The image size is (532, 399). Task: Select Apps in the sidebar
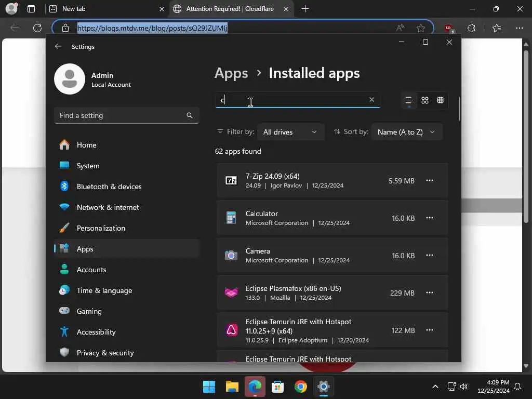pos(126,249)
